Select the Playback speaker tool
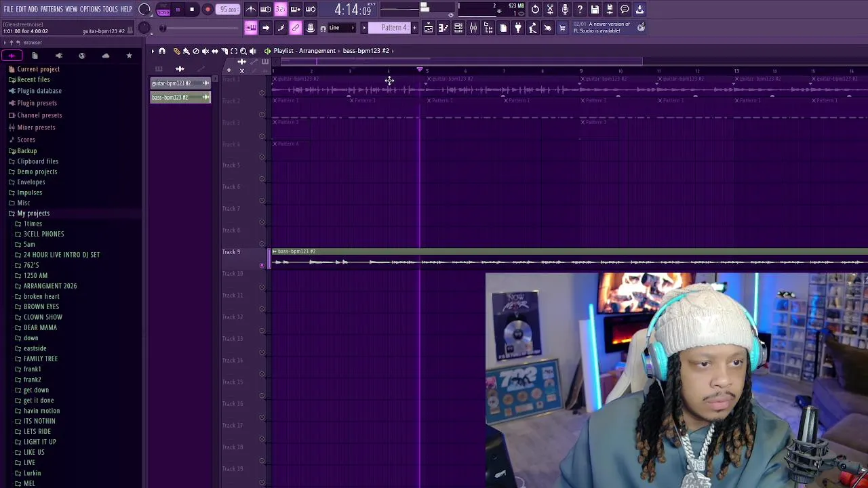This screenshot has width=868, height=488. [x=253, y=51]
